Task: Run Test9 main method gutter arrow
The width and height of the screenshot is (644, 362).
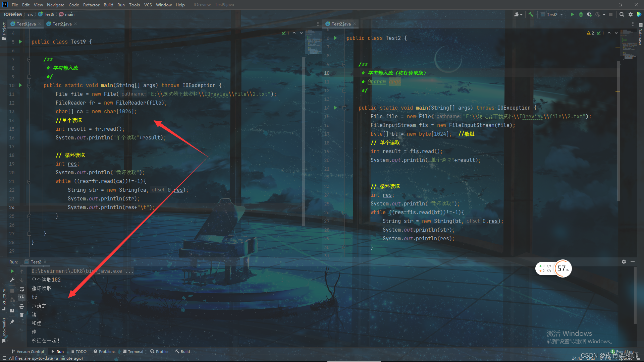Action: [x=20, y=85]
